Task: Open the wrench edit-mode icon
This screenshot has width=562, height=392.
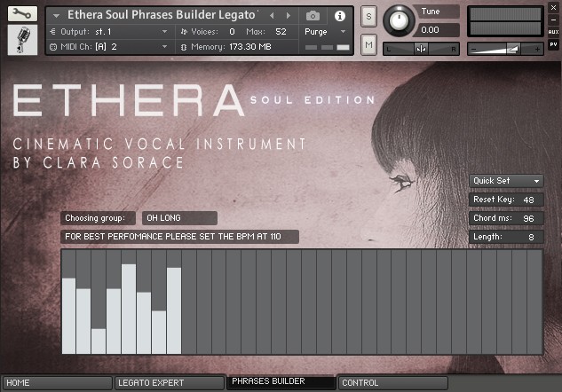Action: (x=22, y=13)
